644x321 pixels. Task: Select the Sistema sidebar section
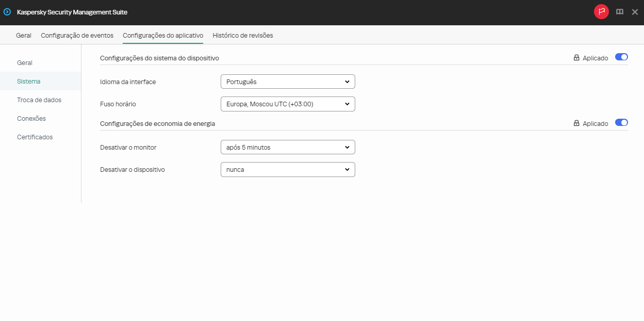coord(28,81)
